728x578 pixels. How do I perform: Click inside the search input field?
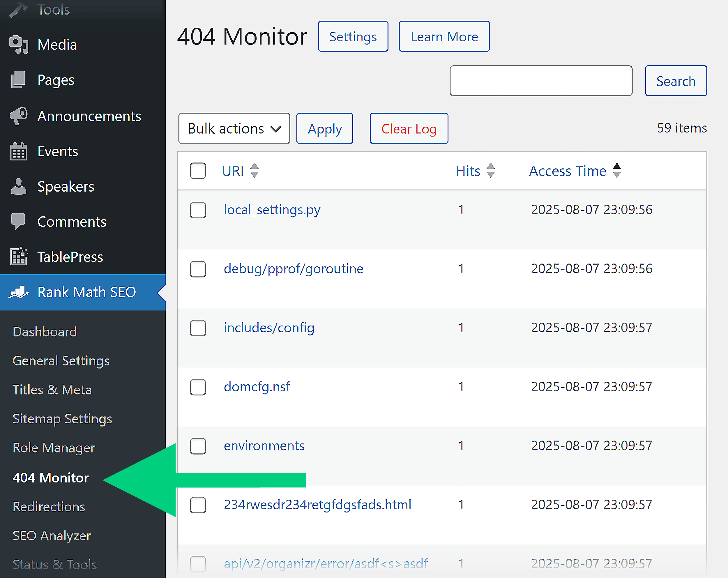[x=540, y=81]
